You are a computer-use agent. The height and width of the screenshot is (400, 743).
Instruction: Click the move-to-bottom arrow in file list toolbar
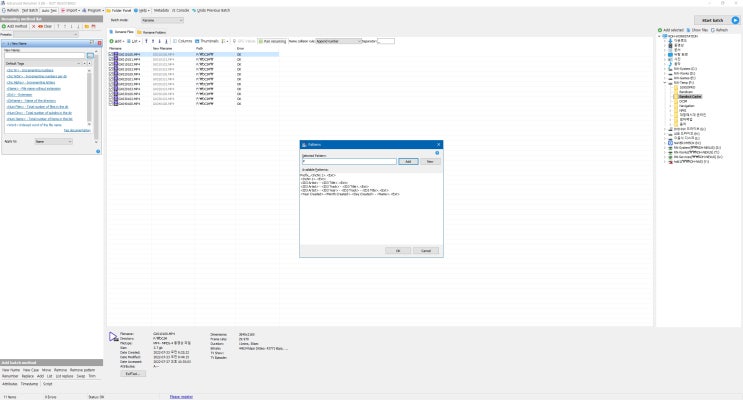(x=166, y=41)
